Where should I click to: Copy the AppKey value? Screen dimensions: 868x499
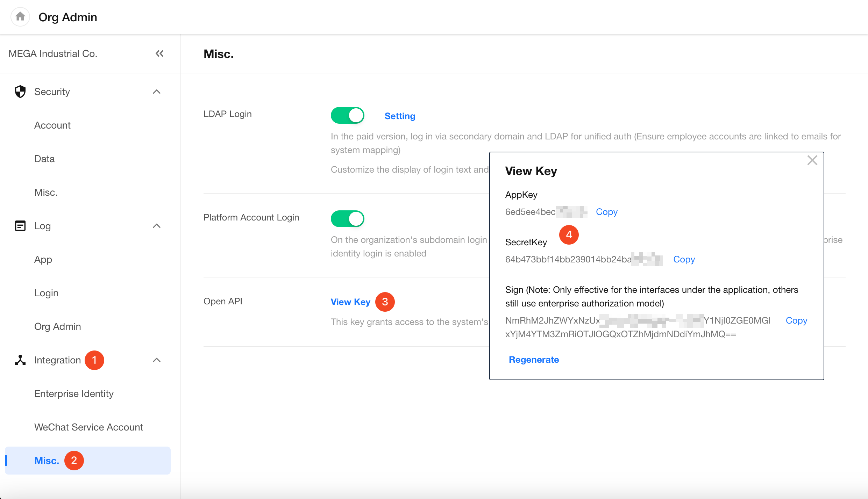pyautogui.click(x=606, y=212)
